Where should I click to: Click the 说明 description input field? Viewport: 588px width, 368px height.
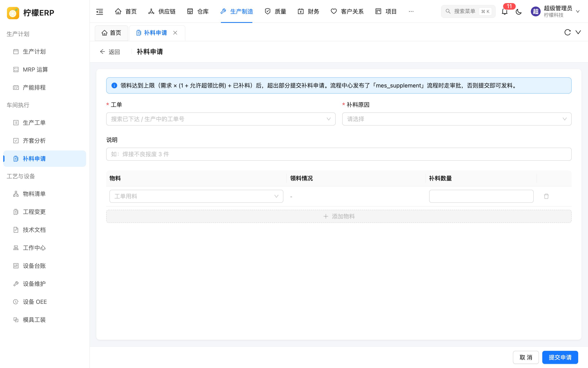[x=339, y=154]
